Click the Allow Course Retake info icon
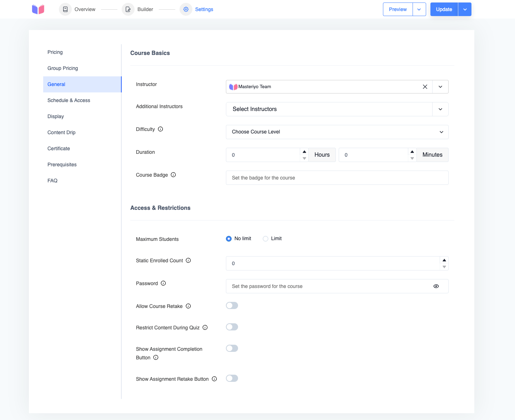This screenshot has height=420, width=515. [x=188, y=306]
